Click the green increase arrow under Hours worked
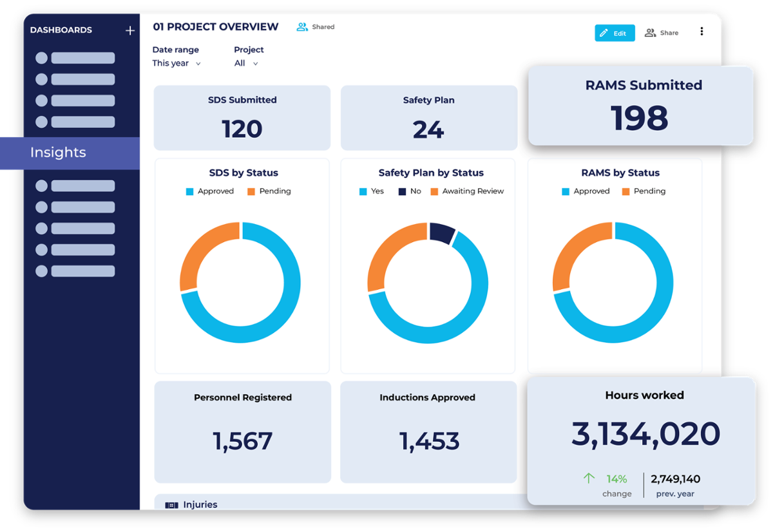This screenshot has height=532, width=773. tap(588, 479)
